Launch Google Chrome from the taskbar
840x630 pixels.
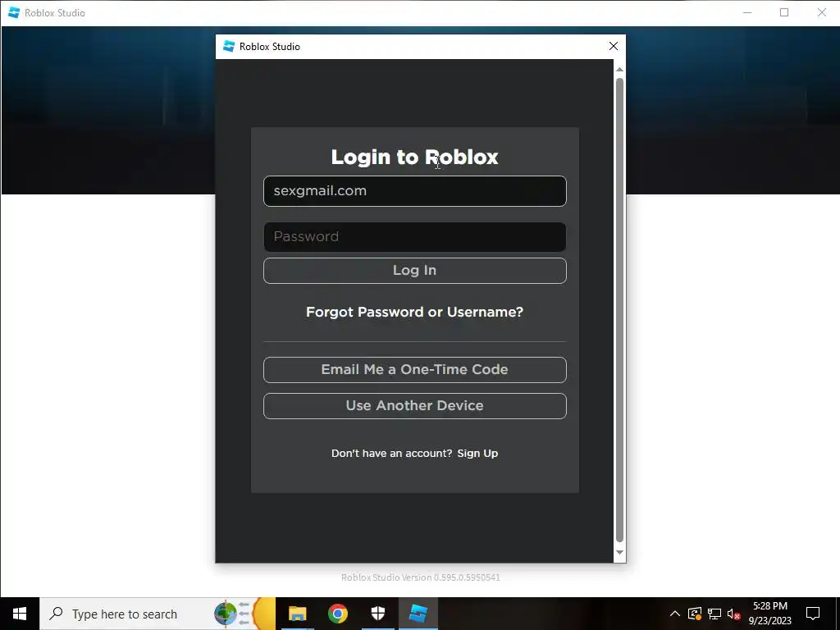point(337,614)
